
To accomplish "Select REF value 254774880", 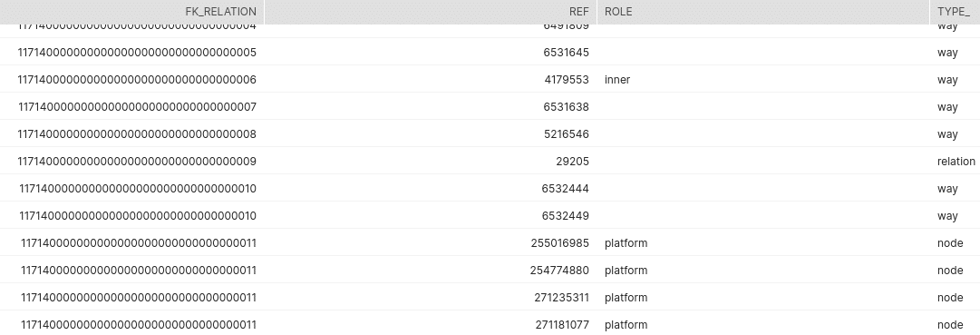I will 559,270.
